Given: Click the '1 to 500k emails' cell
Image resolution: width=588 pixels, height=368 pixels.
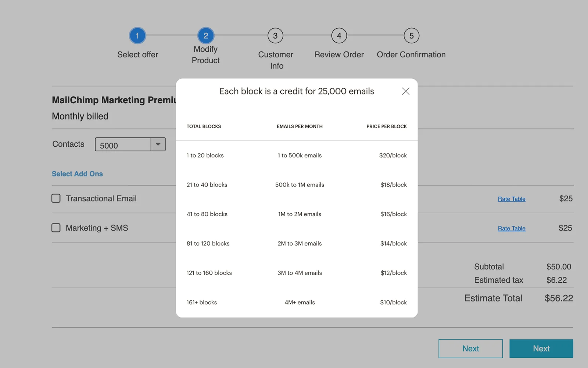Looking at the screenshot, I should (300, 156).
